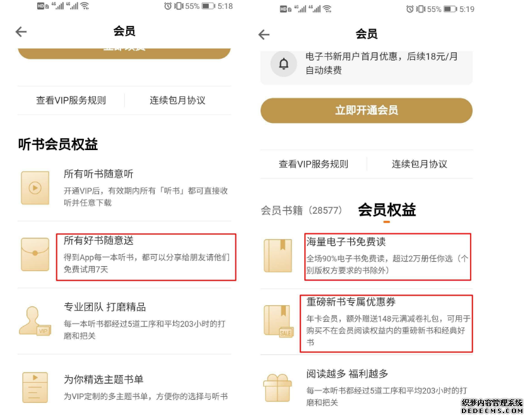
Task: Click the SALE book icon beside 重磅新书专属优惠券
Action: point(278,320)
